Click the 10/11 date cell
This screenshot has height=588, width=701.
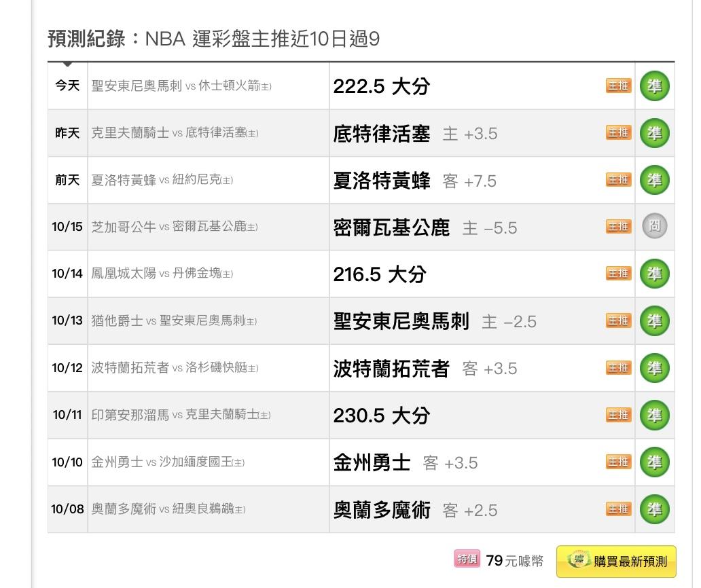[x=67, y=415]
